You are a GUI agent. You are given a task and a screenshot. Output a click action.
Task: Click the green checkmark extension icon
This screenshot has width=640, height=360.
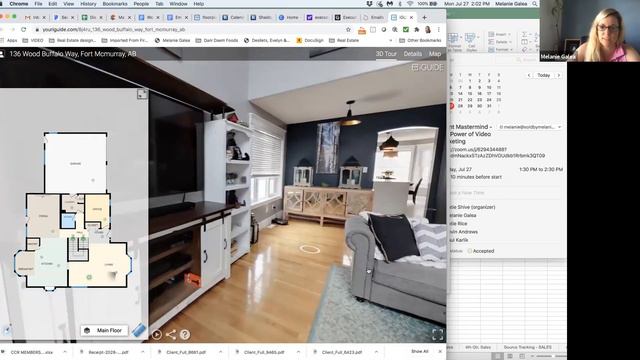click(x=406, y=30)
